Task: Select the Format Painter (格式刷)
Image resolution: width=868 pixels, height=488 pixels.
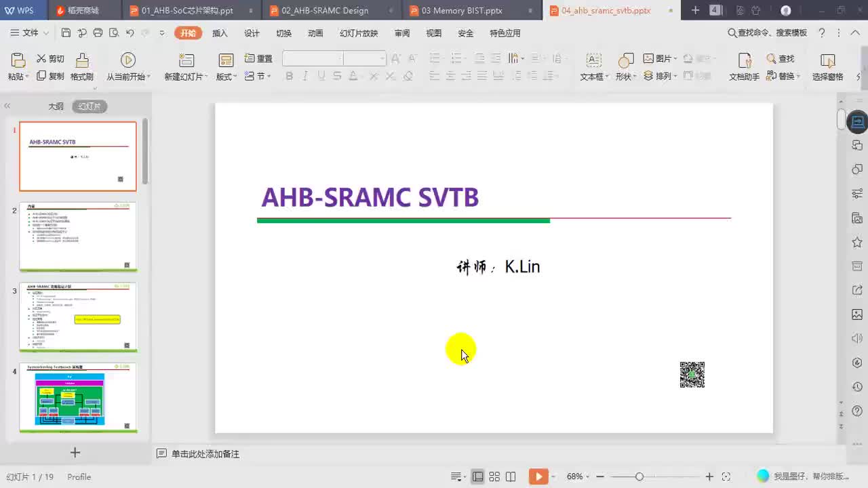Action: (x=82, y=67)
